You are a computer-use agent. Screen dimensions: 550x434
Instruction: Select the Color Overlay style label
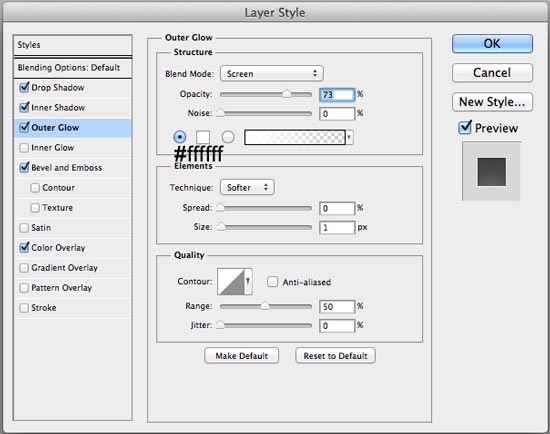tap(58, 247)
